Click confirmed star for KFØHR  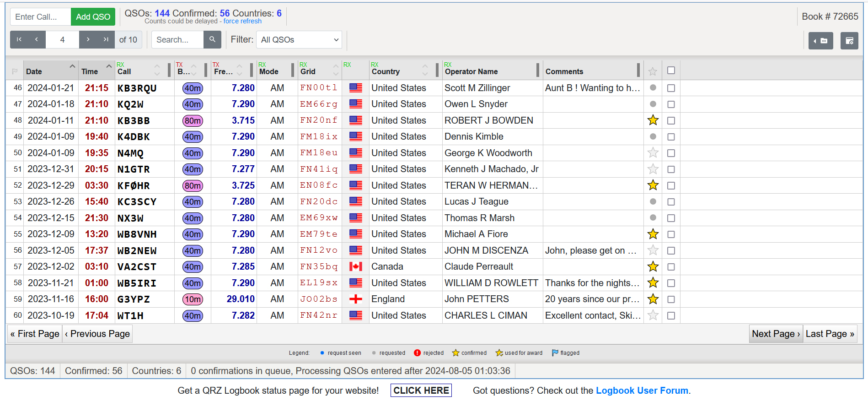(653, 185)
